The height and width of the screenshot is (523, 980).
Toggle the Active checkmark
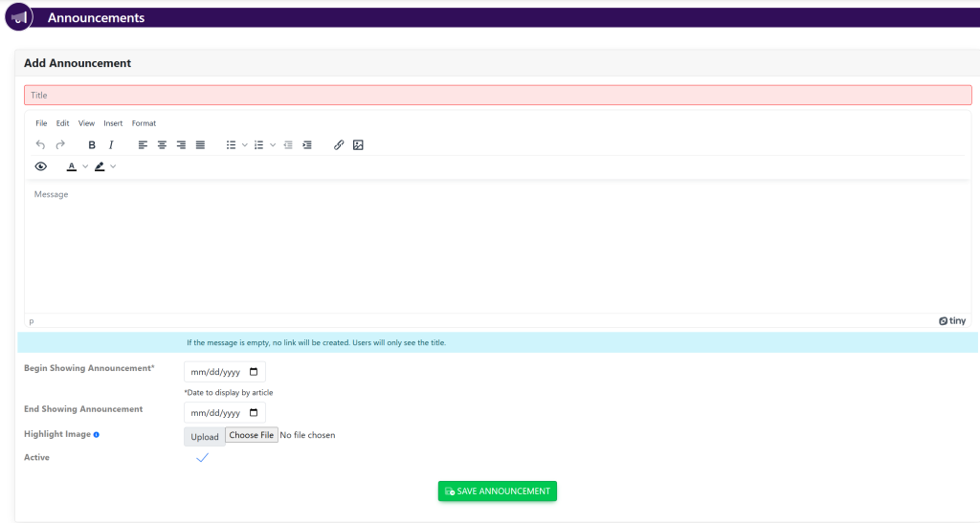202,458
